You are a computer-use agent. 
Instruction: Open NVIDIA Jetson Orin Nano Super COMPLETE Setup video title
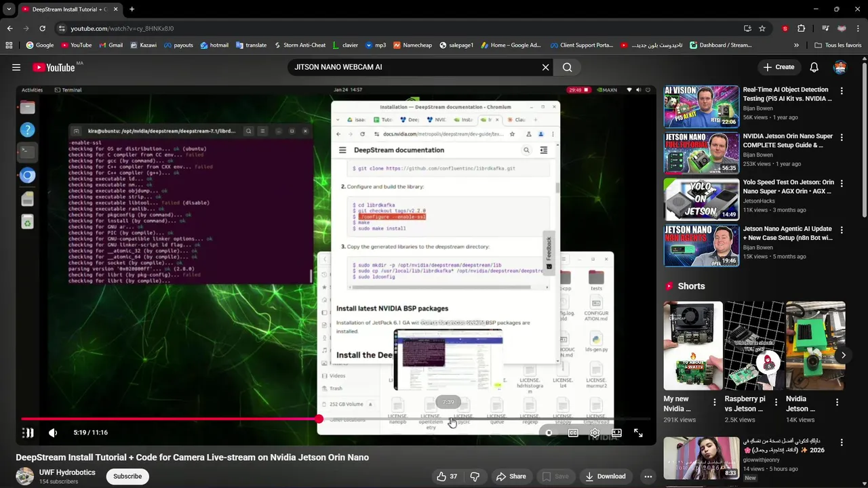point(788,140)
